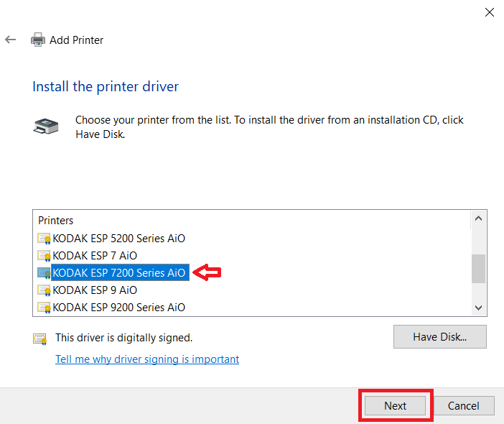
Task: Cancel the Add Printer wizard
Action: (x=464, y=405)
